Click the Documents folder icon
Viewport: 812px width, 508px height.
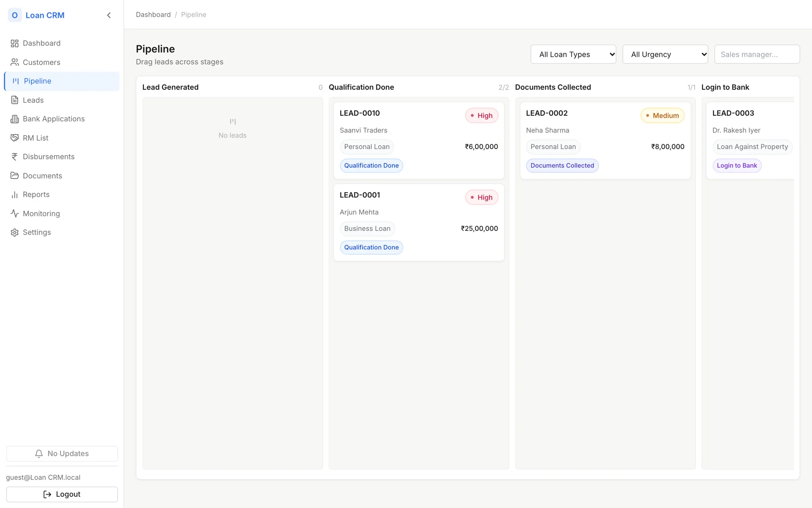click(x=15, y=176)
